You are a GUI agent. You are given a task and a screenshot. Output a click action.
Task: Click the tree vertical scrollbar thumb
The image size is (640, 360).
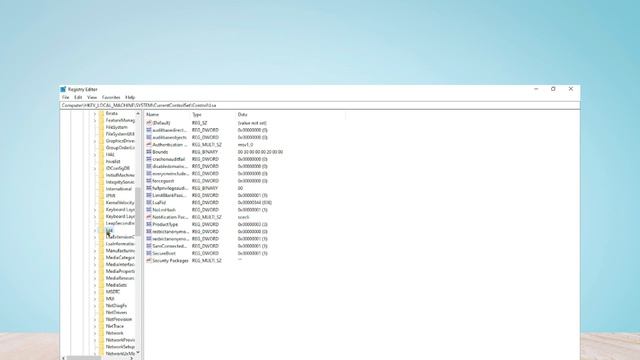(x=138, y=211)
